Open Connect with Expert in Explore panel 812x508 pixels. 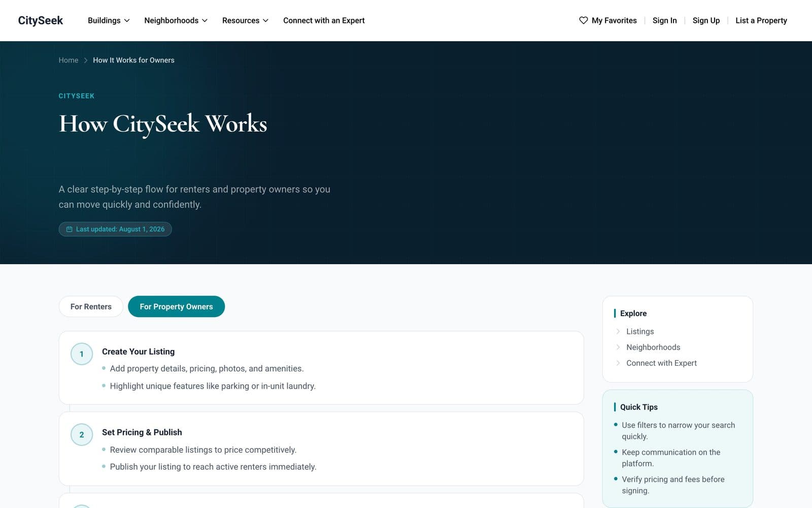pyautogui.click(x=661, y=363)
